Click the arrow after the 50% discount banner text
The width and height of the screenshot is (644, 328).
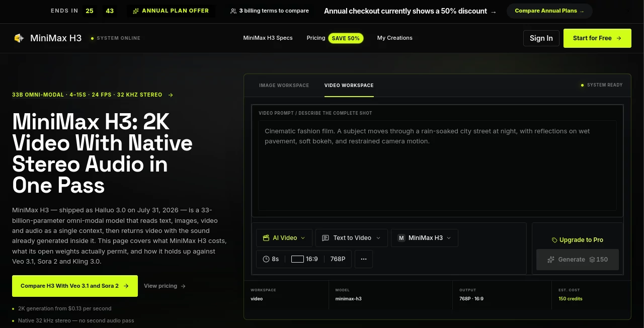point(494,12)
